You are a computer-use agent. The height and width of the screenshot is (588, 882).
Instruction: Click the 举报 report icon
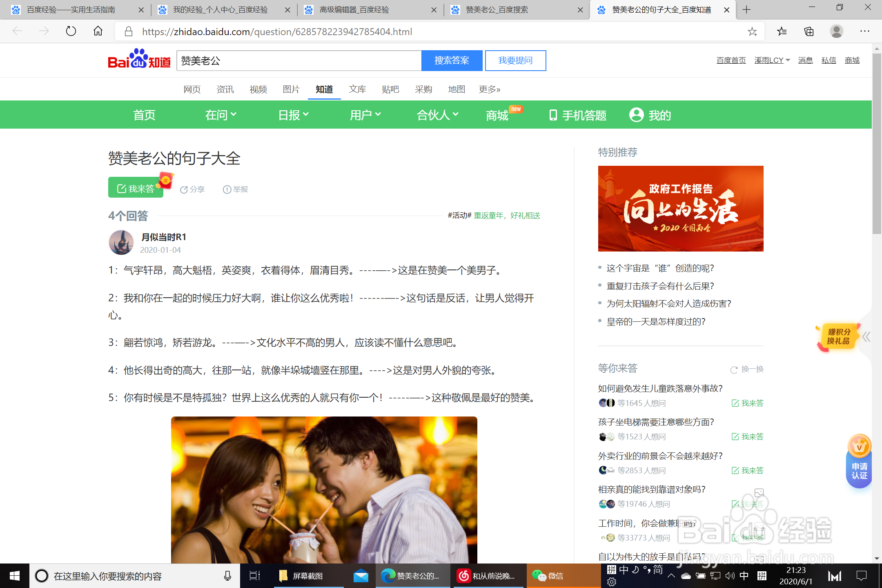tap(227, 189)
